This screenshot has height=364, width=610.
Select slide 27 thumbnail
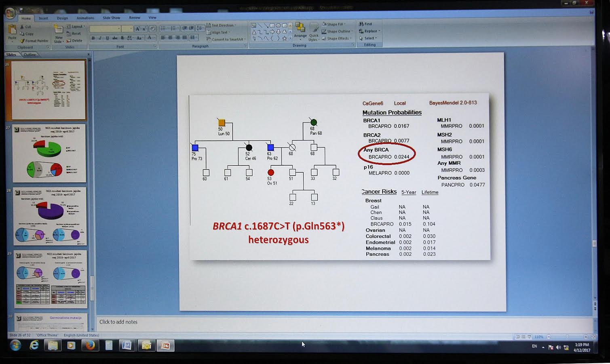[x=49, y=153]
